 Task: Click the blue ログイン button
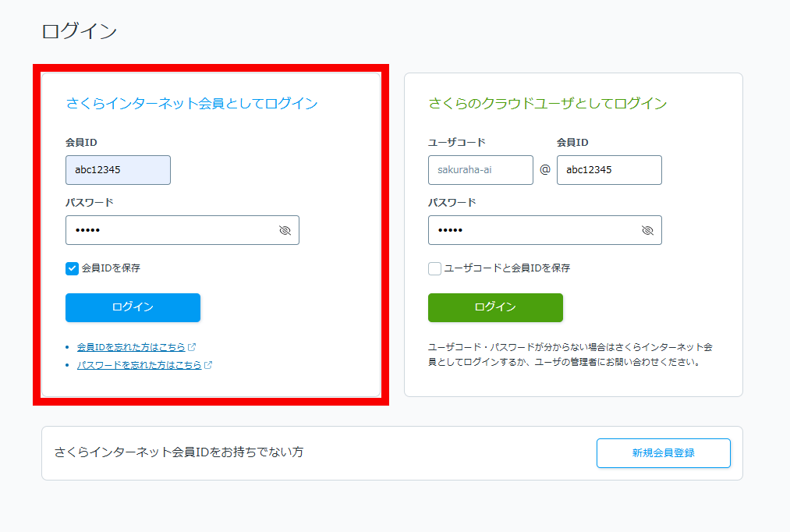[133, 307]
